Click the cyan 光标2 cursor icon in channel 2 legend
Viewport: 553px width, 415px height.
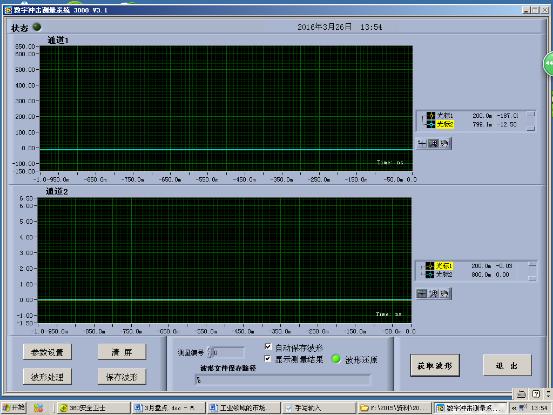(430, 274)
